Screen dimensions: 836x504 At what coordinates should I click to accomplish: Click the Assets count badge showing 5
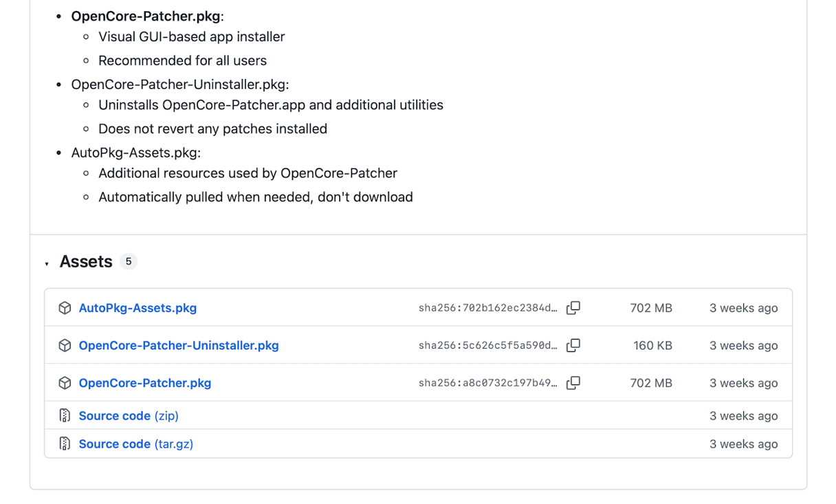129,261
